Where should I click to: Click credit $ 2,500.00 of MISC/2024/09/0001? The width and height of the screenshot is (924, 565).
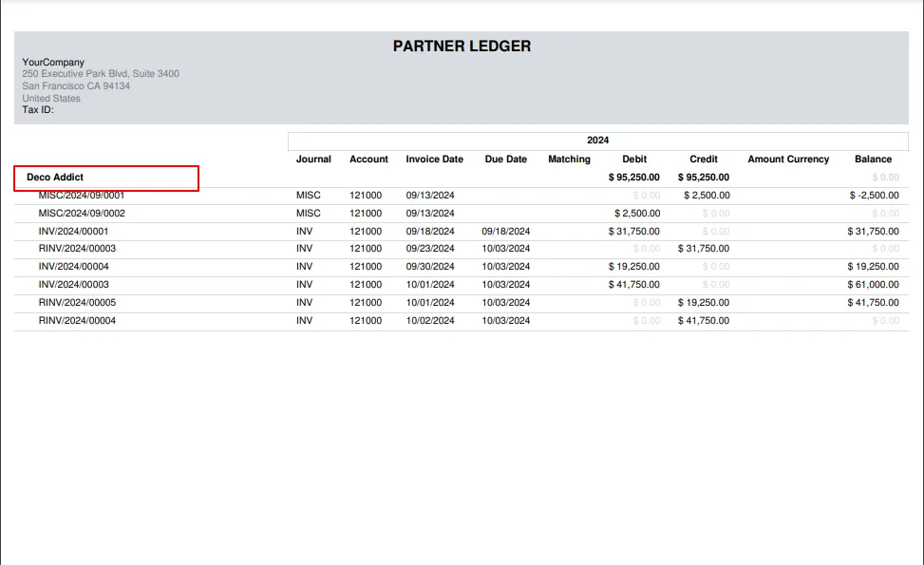(707, 195)
